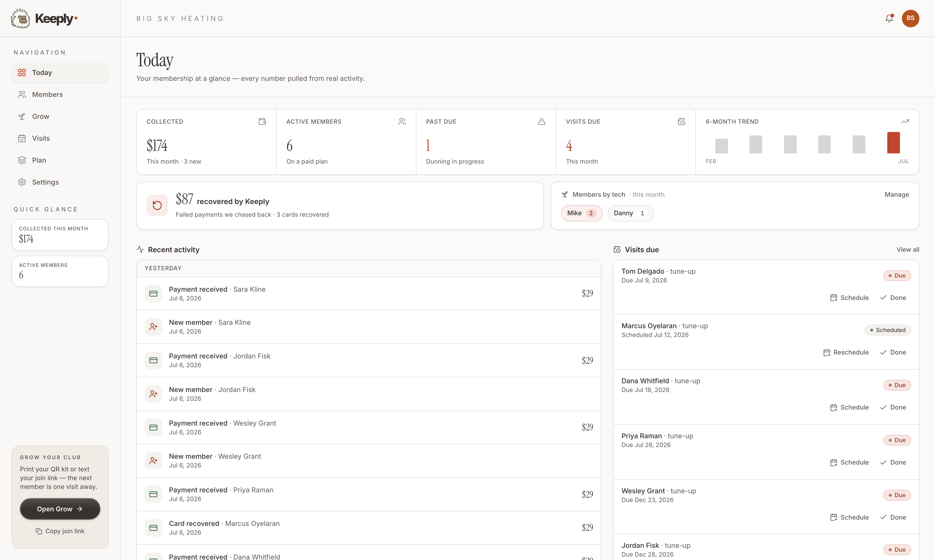Click card icon on Priya Raman payment row
This screenshot has height=560, width=935.
[x=153, y=494]
